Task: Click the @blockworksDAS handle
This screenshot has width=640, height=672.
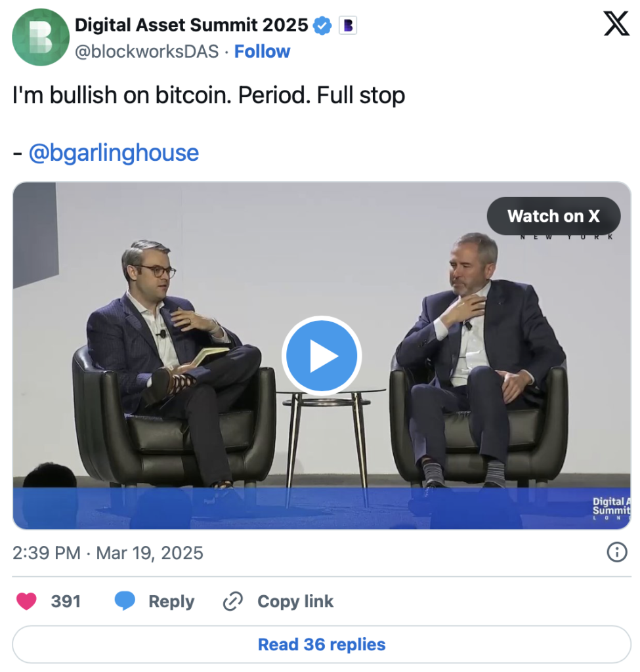Action: coord(146,52)
